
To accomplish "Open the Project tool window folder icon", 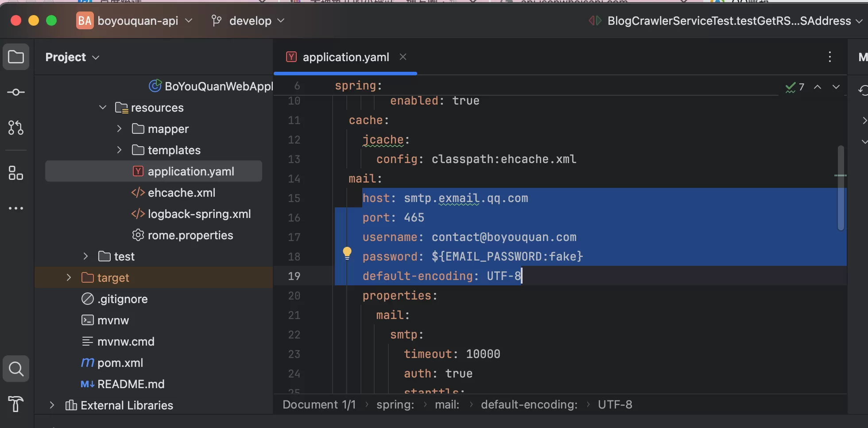I will point(16,57).
